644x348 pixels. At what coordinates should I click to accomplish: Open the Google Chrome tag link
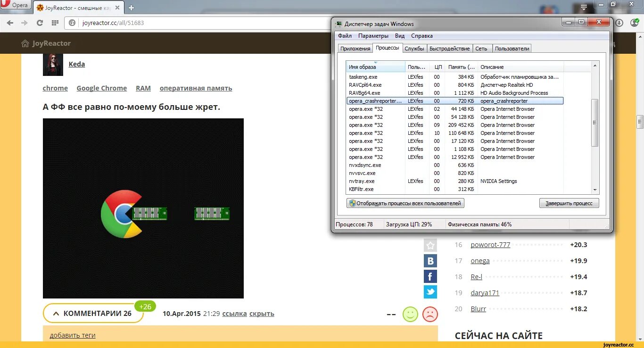(x=102, y=88)
